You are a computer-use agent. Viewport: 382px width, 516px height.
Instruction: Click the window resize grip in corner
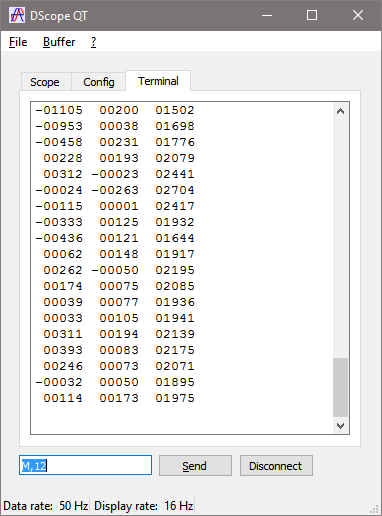(x=375, y=509)
